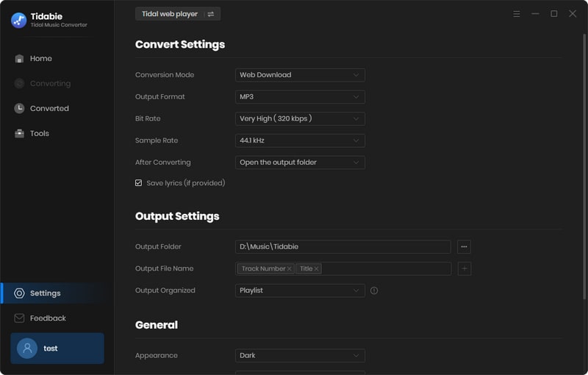
Task: Browse output folder with the three-dots button
Action: [x=465, y=247]
